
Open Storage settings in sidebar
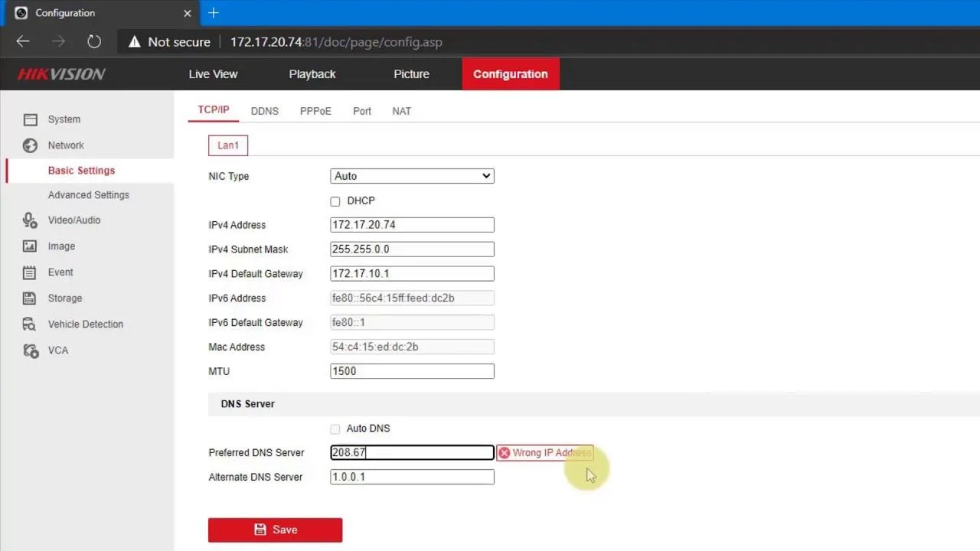65,298
